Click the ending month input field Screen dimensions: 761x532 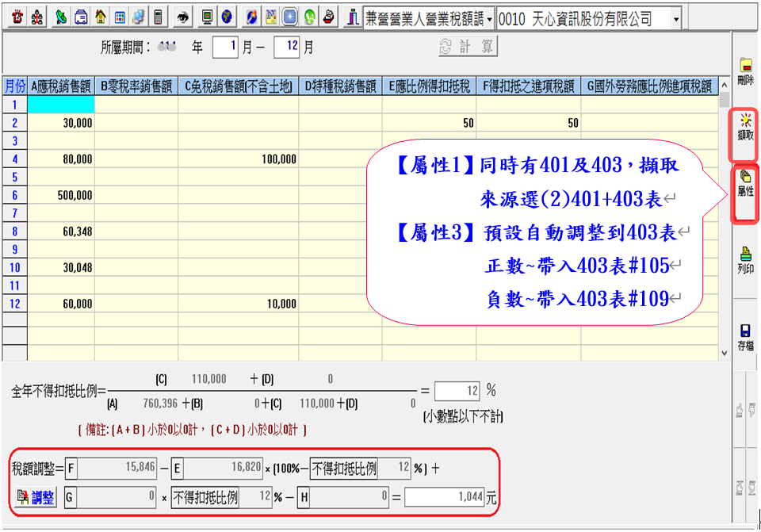[286, 48]
